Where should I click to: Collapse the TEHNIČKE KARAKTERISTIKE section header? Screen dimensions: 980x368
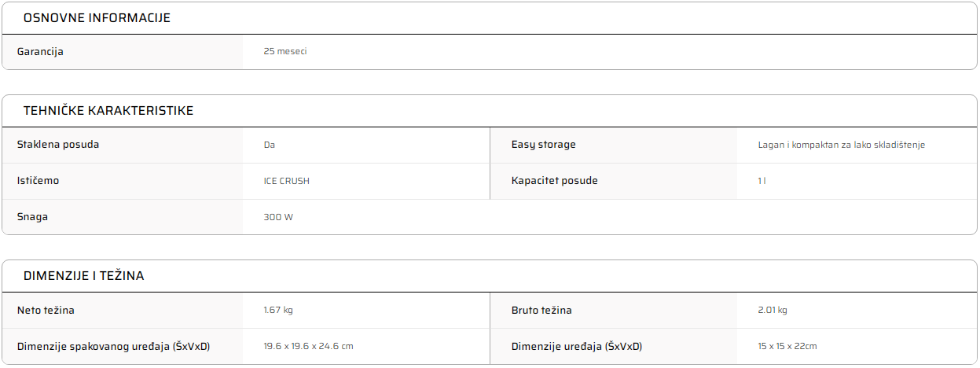coord(490,111)
